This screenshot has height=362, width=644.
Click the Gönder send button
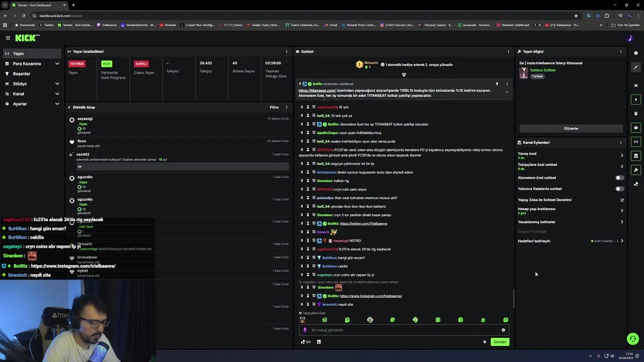click(x=500, y=342)
